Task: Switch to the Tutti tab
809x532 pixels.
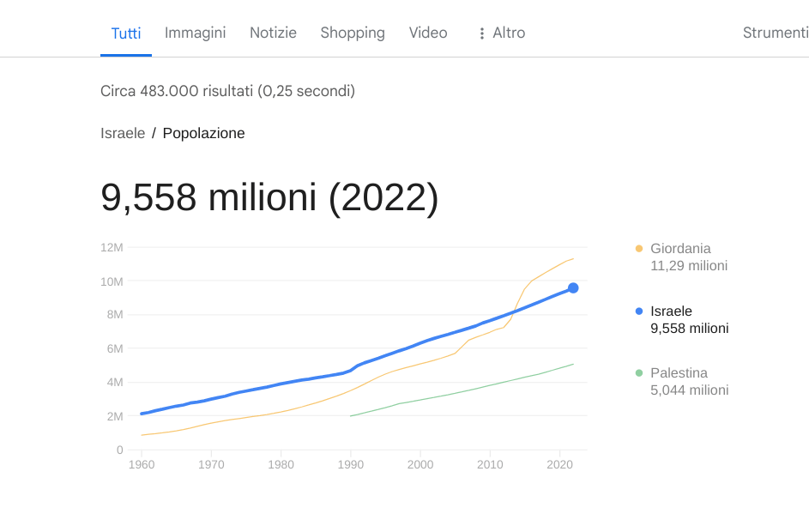Action: 126,33
